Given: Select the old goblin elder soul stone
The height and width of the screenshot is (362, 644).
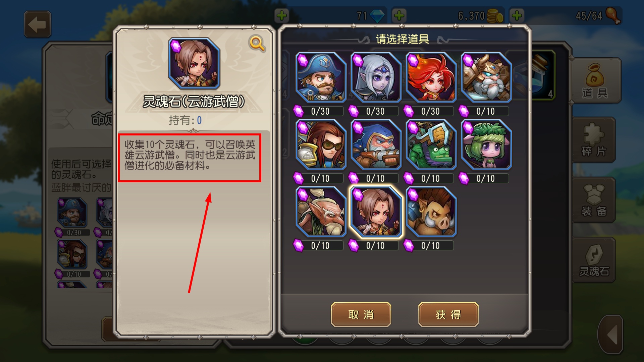Looking at the screenshot, I should 321,212.
